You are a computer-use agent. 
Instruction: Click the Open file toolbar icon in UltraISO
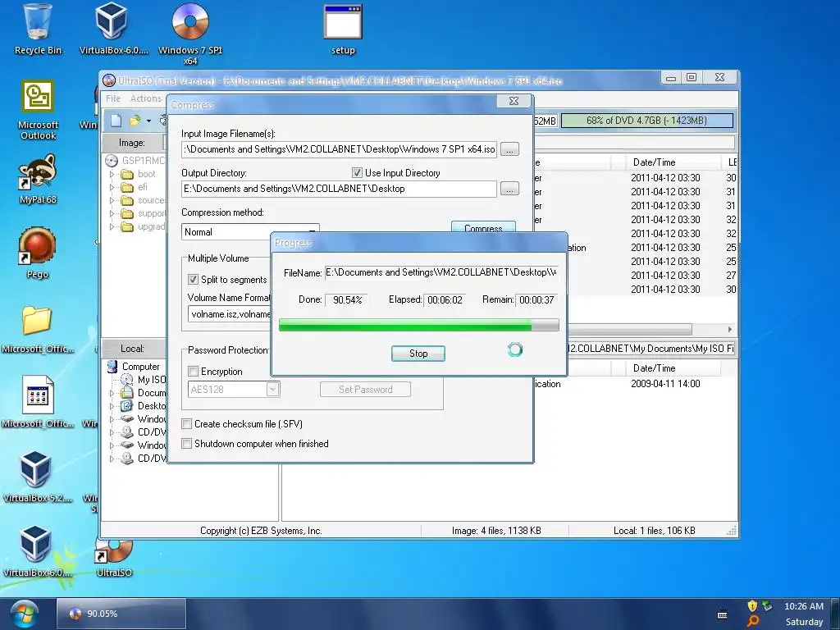[x=135, y=121]
